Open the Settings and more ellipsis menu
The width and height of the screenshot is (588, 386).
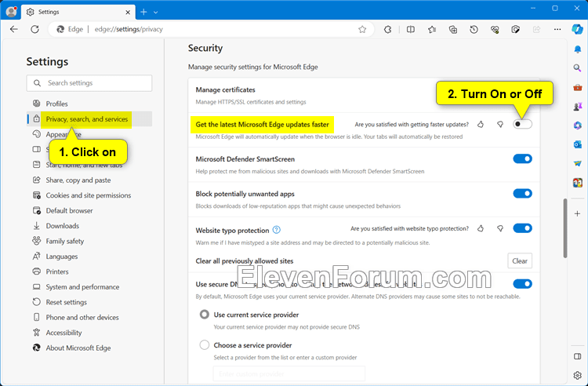(x=557, y=29)
